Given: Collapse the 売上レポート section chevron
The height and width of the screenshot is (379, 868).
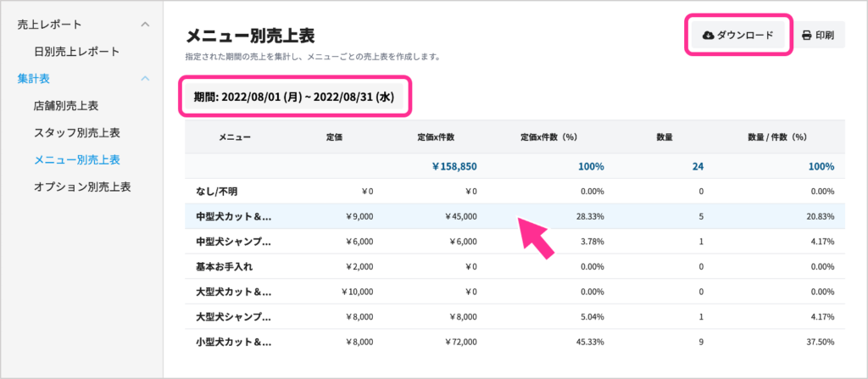Looking at the screenshot, I should point(145,25).
